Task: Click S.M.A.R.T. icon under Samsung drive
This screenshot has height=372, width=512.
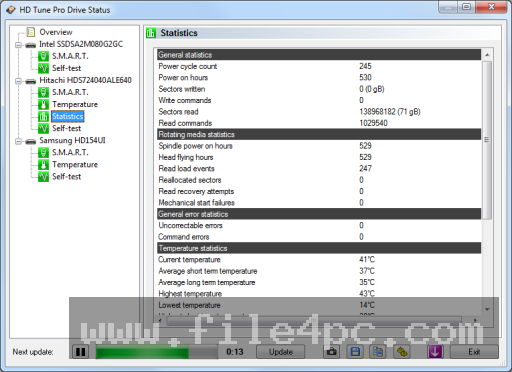Action: click(43, 152)
